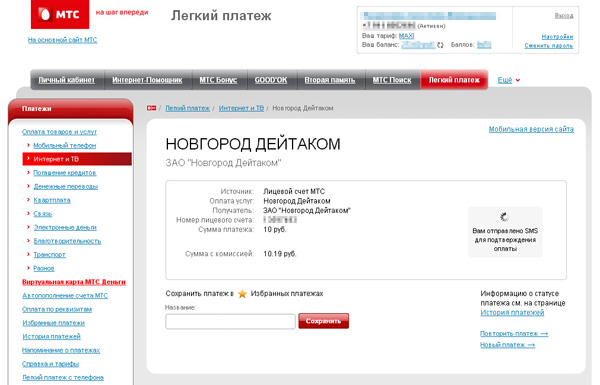The width and height of the screenshot is (600, 385).
Task: Open Напоминание о платежах link
Action: tap(61, 350)
